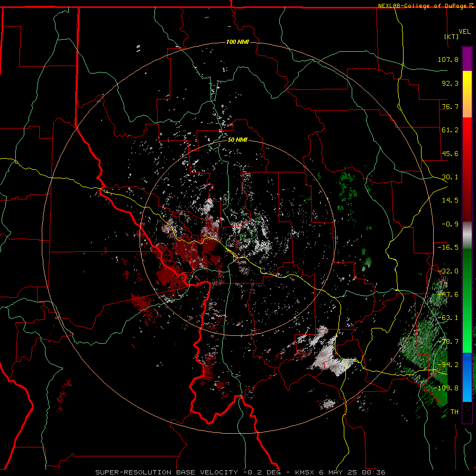Select the -47.6 scale value
The height and width of the screenshot is (476, 476).
pyautogui.click(x=448, y=295)
